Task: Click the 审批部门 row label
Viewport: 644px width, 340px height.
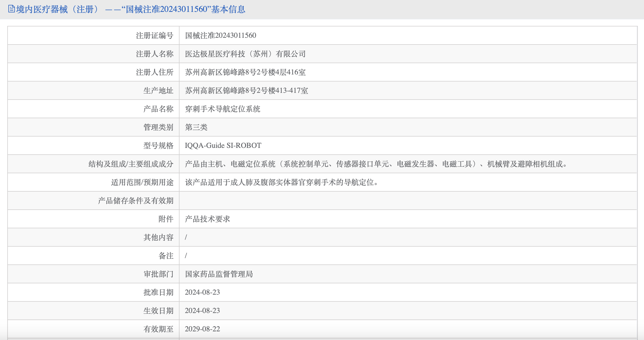Action: [x=159, y=274]
